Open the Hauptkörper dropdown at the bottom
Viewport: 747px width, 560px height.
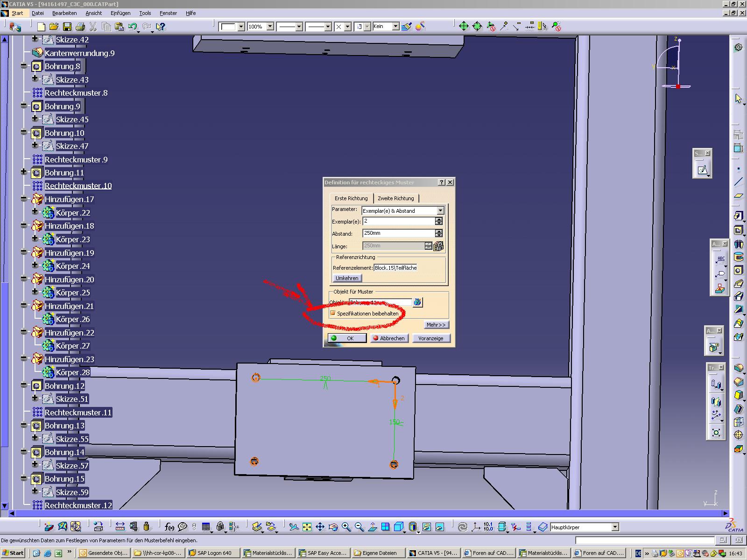coord(615,527)
